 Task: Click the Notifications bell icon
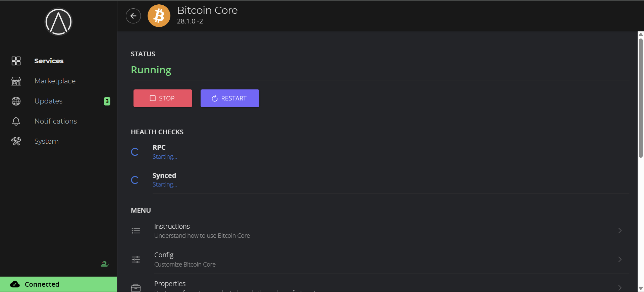[x=16, y=121]
